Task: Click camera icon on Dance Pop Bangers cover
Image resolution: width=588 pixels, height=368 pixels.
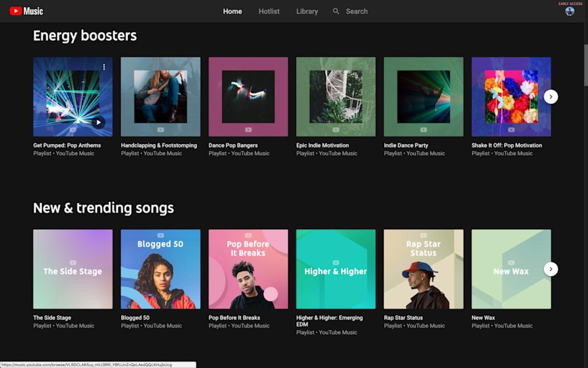Action: [248, 129]
